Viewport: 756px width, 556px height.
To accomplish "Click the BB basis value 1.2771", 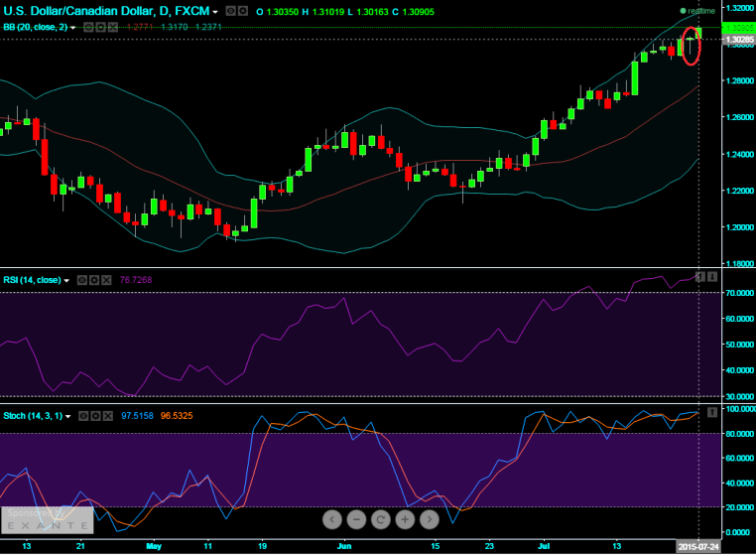I will 140,27.
